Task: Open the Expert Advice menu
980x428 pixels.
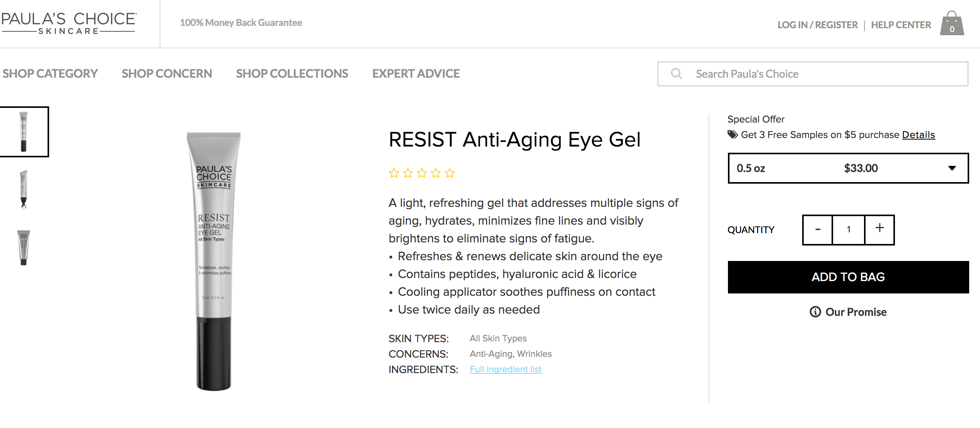Action: tap(416, 73)
